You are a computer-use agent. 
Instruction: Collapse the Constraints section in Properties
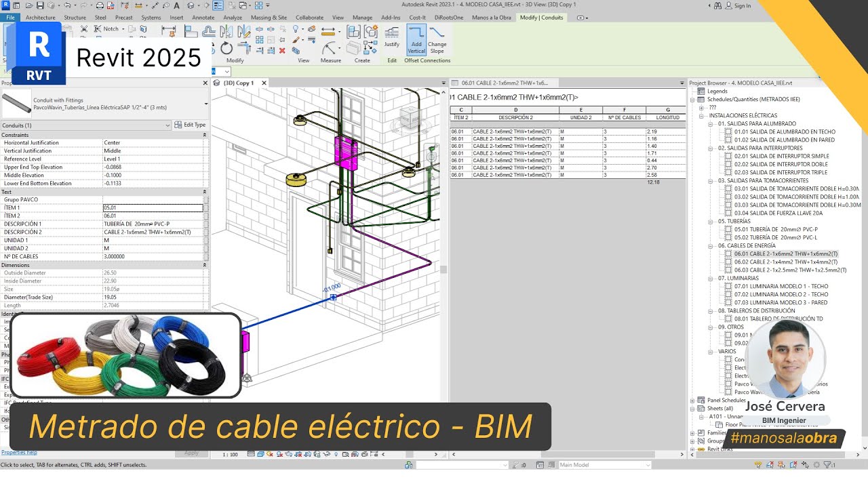[x=205, y=135]
